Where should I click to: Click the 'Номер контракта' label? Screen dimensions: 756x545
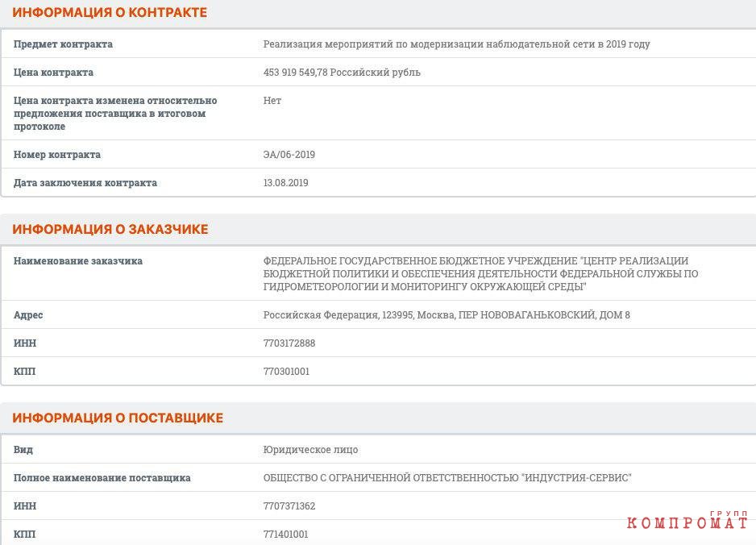pyautogui.click(x=57, y=154)
